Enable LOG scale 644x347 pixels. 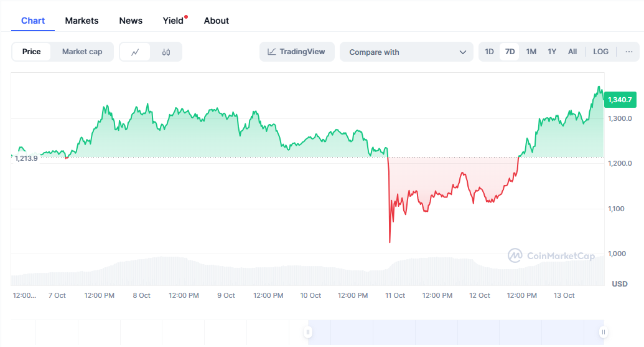coord(600,52)
